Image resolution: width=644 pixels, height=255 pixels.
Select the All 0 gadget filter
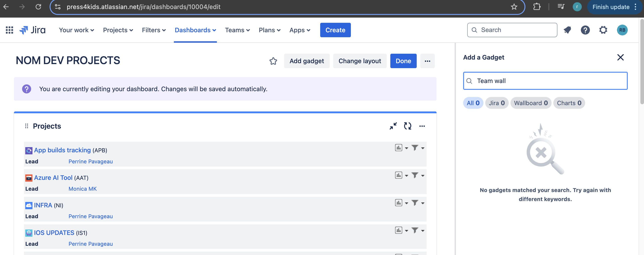(x=473, y=103)
